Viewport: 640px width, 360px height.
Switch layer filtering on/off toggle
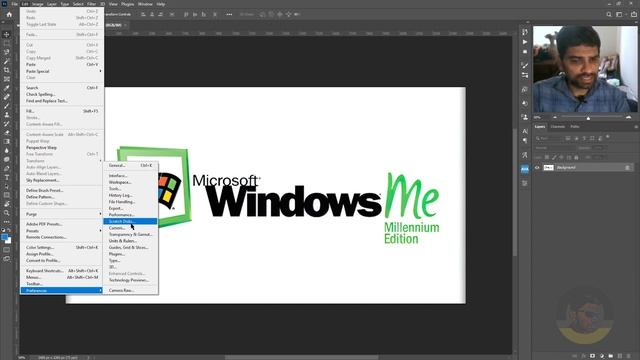click(x=608, y=137)
